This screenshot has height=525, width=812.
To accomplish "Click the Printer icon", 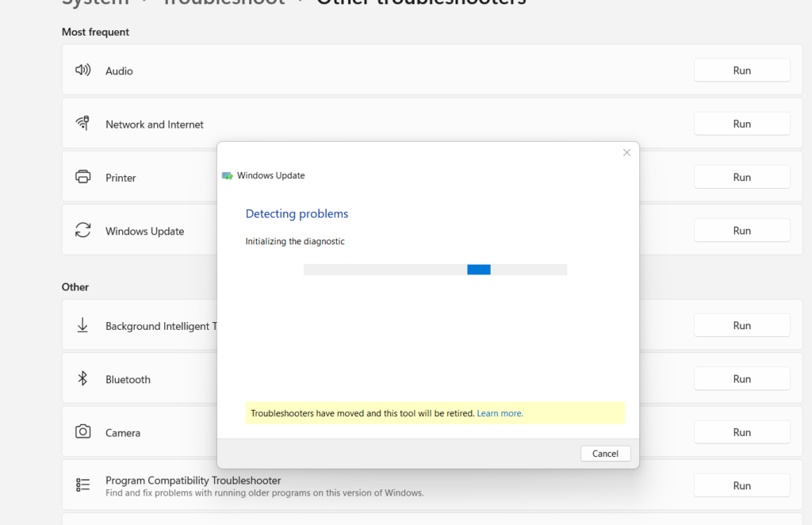I will (x=82, y=177).
